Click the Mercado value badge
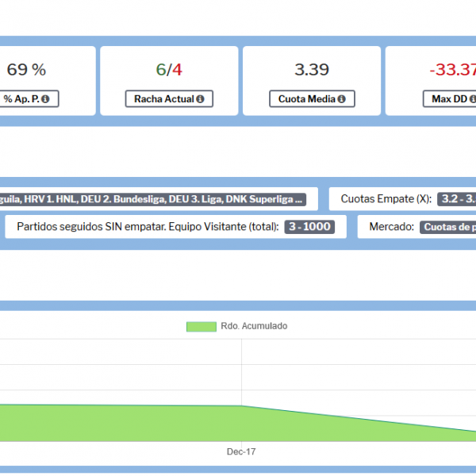The image size is (476, 476). coord(447,227)
